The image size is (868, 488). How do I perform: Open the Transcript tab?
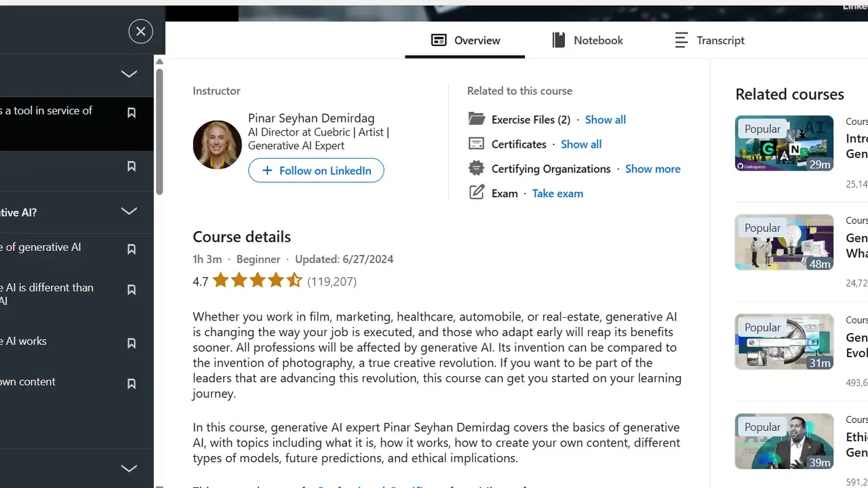coord(709,40)
